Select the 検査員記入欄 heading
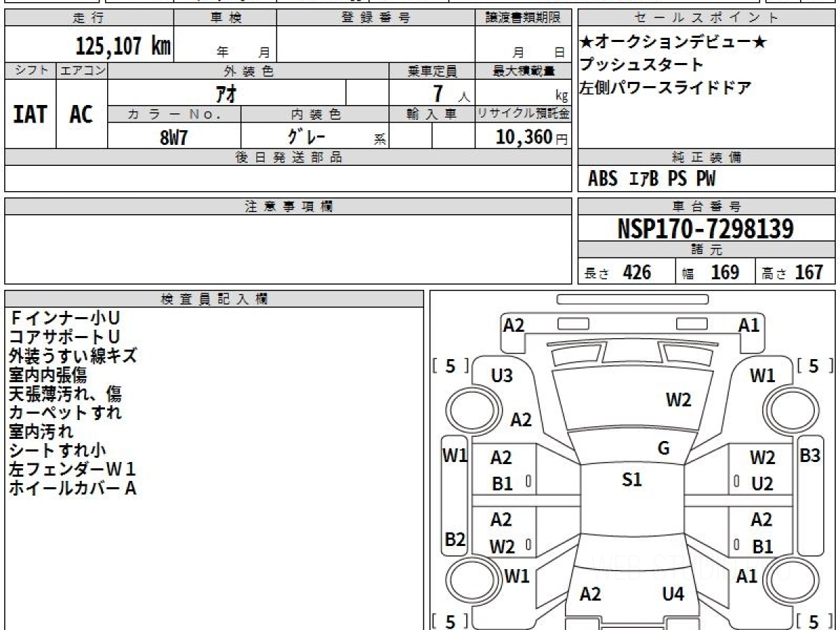 (214, 299)
